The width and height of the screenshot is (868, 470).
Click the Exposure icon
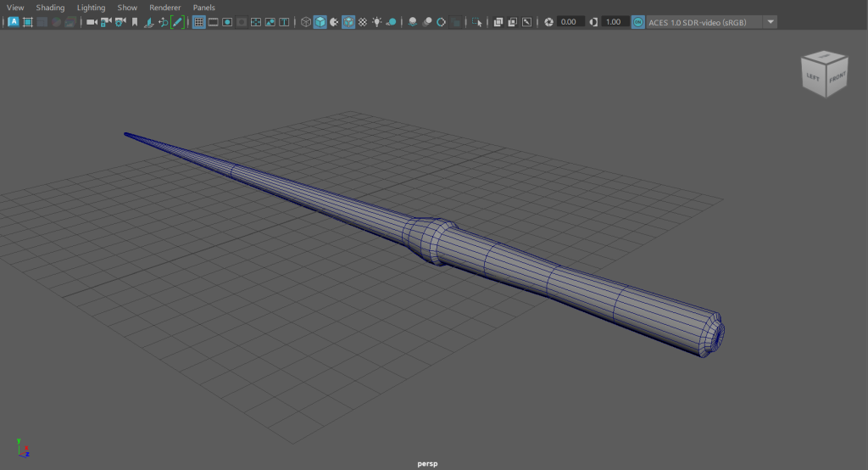click(548, 22)
